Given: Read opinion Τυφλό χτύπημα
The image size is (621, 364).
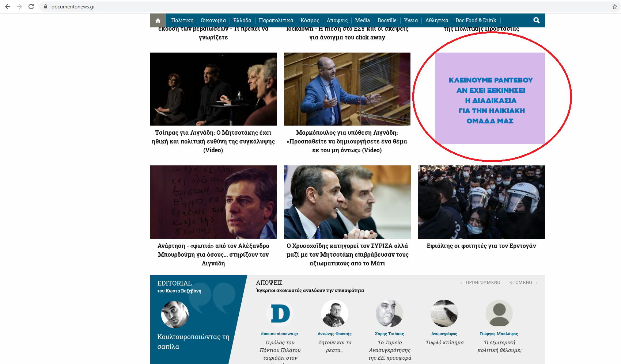Looking at the screenshot, I should click(x=444, y=342).
